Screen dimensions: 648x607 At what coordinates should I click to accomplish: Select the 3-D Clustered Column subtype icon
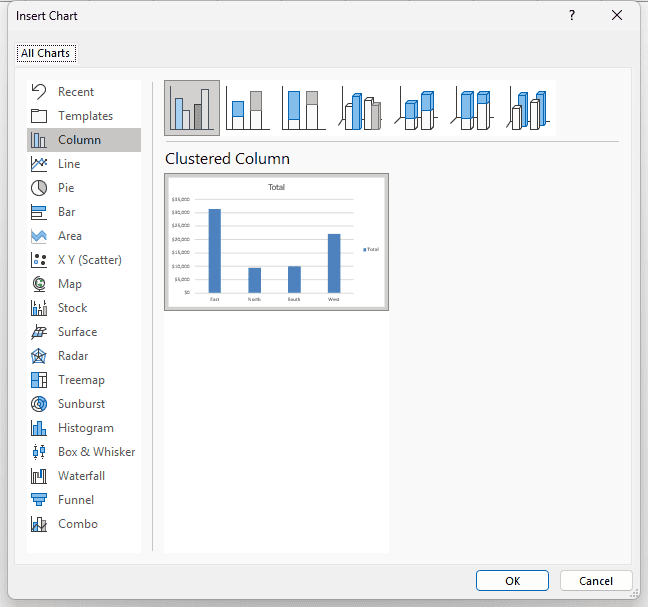(x=360, y=108)
